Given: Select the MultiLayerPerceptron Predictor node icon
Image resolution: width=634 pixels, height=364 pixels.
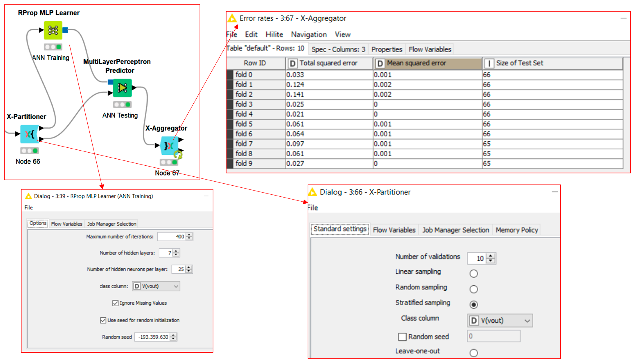Looking at the screenshot, I should tap(122, 88).
